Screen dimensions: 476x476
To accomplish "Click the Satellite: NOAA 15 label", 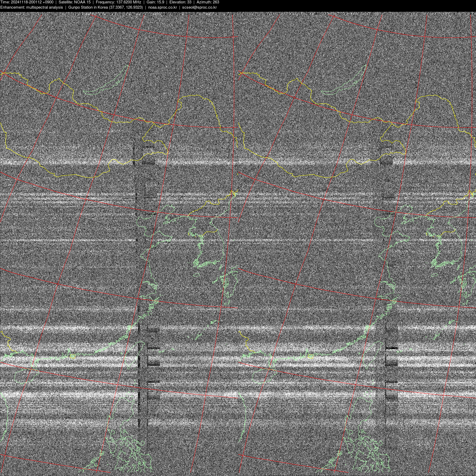I will (75, 2).
